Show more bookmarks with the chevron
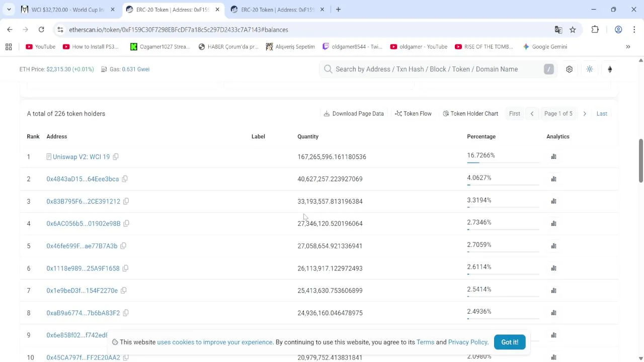This screenshot has height=362, width=644. [628, 47]
